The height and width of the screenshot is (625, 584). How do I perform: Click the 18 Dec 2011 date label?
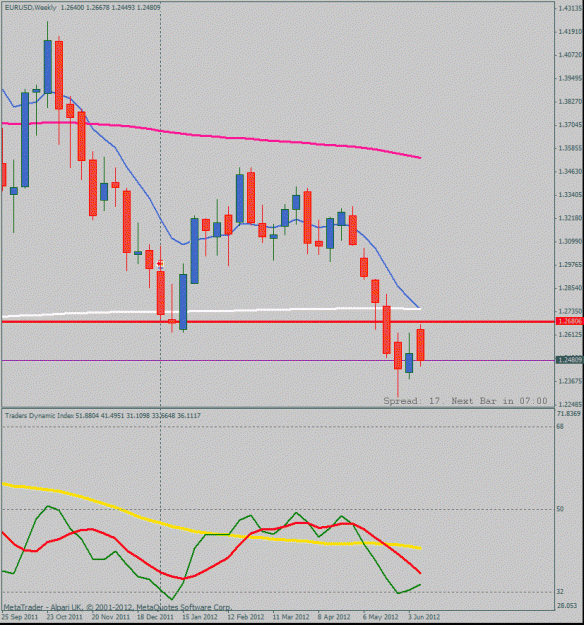point(155,617)
